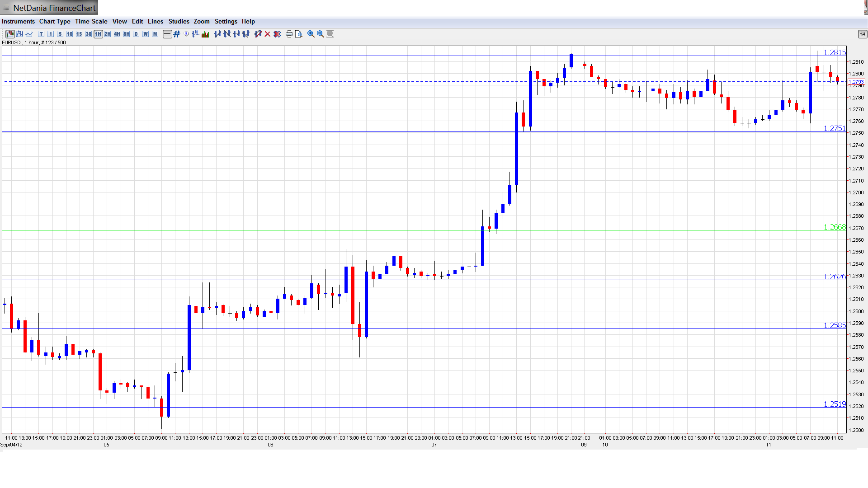This screenshot has width=868, height=488.
Task: Select the candlestick chart type icon
Action: tap(10, 34)
